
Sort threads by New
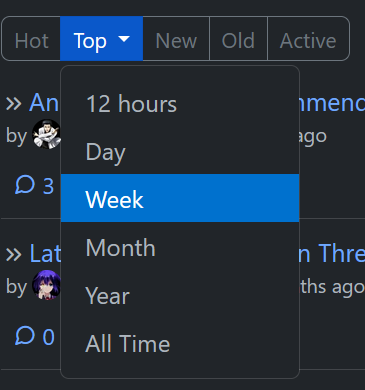[176, 39]
